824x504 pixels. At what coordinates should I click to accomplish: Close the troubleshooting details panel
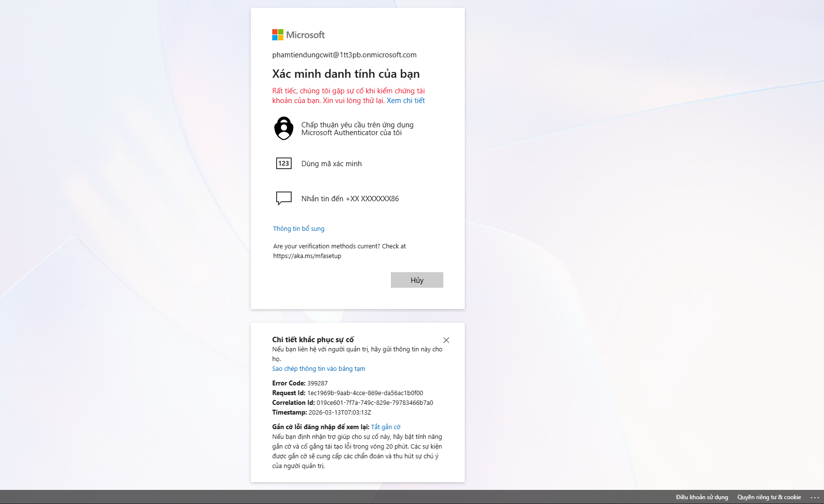[x=446, y=340]
